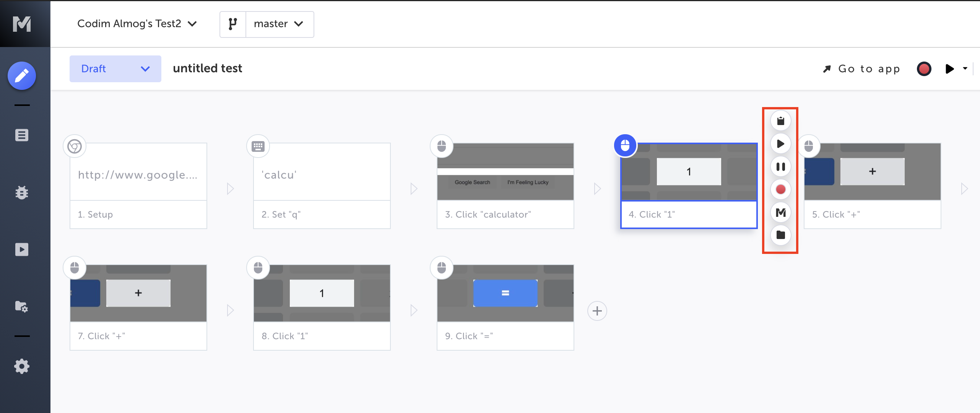Open the test list icon in the sidebar
The height and width of the screenshot is (413, 980).
(x=22, y=135)
